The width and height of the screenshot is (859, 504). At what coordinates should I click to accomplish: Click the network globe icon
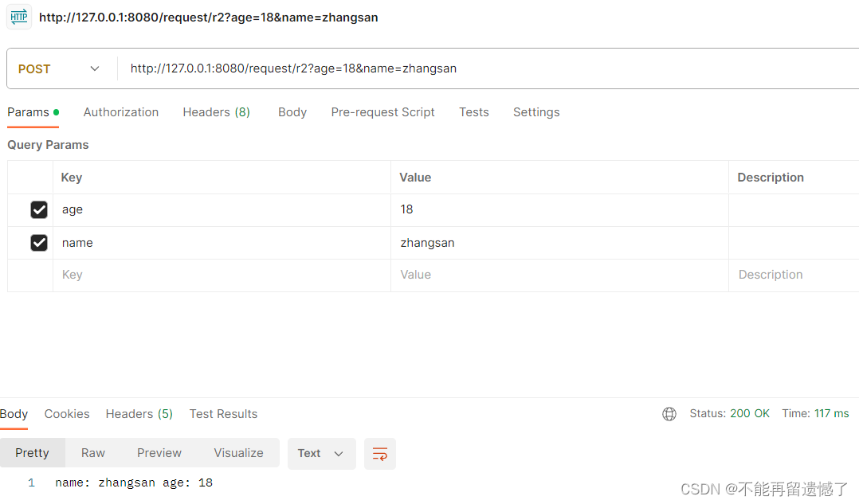point(669,414)
